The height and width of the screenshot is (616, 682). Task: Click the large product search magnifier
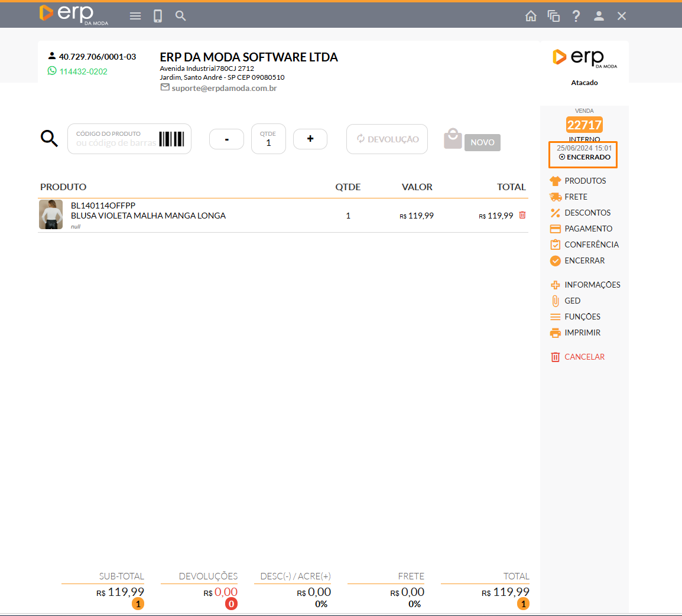coord(49,139)
